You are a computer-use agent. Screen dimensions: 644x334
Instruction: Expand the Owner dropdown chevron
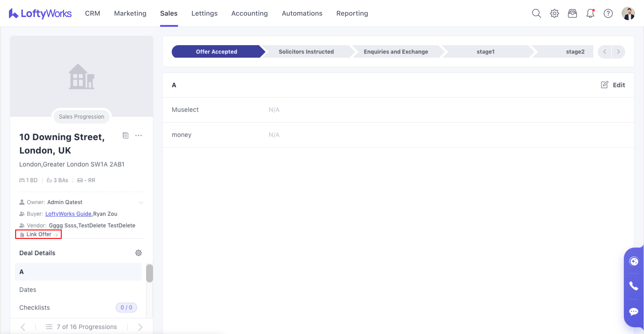tap(141, 202)
